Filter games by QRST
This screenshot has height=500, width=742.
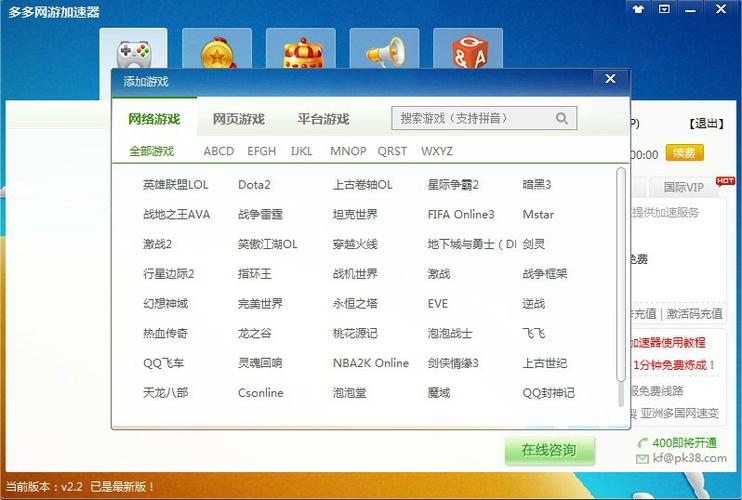(392, 151)
